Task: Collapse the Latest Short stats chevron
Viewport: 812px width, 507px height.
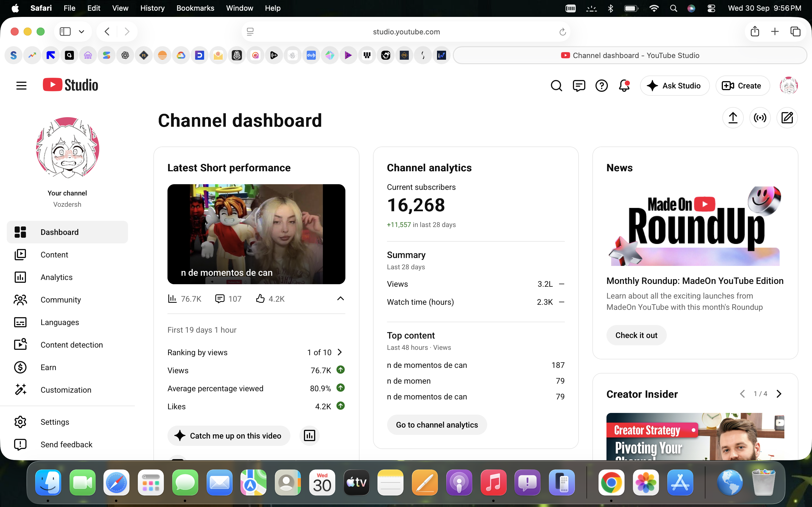Action: point(340,299)
